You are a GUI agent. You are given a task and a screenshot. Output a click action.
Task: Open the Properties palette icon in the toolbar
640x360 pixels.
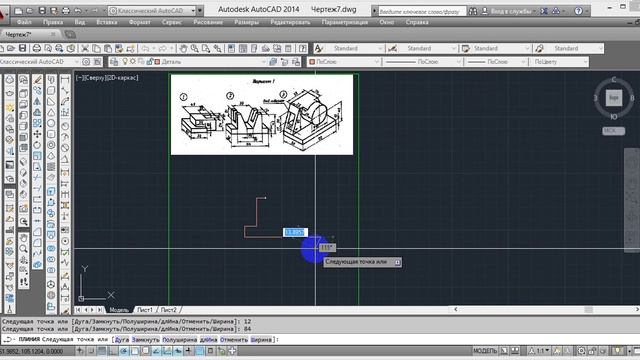(231, 48)
